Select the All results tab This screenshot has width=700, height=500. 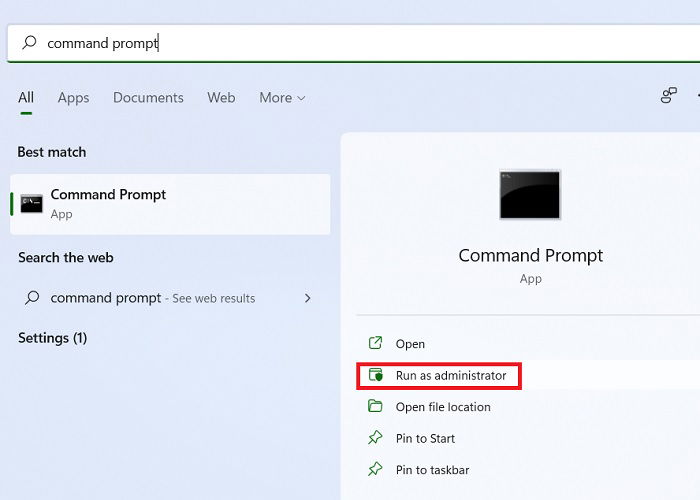(26, 98)
